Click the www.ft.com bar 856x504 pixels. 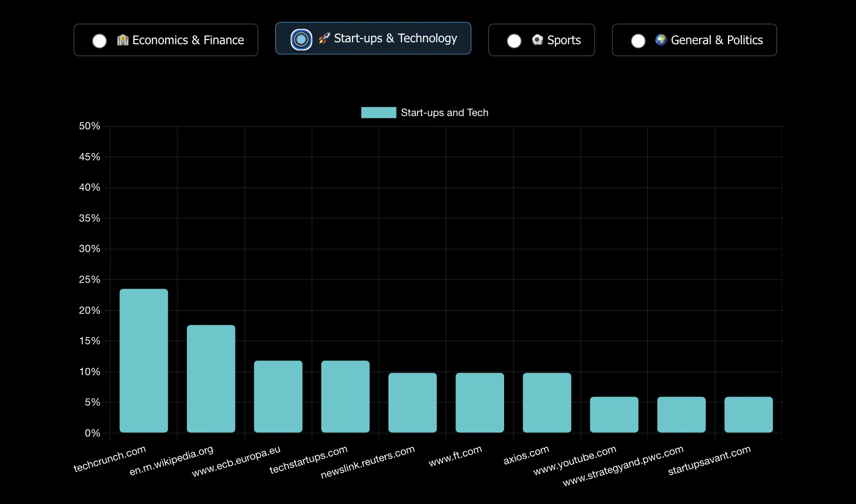click(480, 403)
